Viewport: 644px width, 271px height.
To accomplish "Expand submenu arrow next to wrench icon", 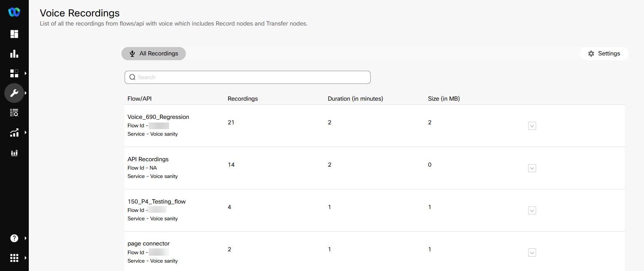I will [26, 93].
